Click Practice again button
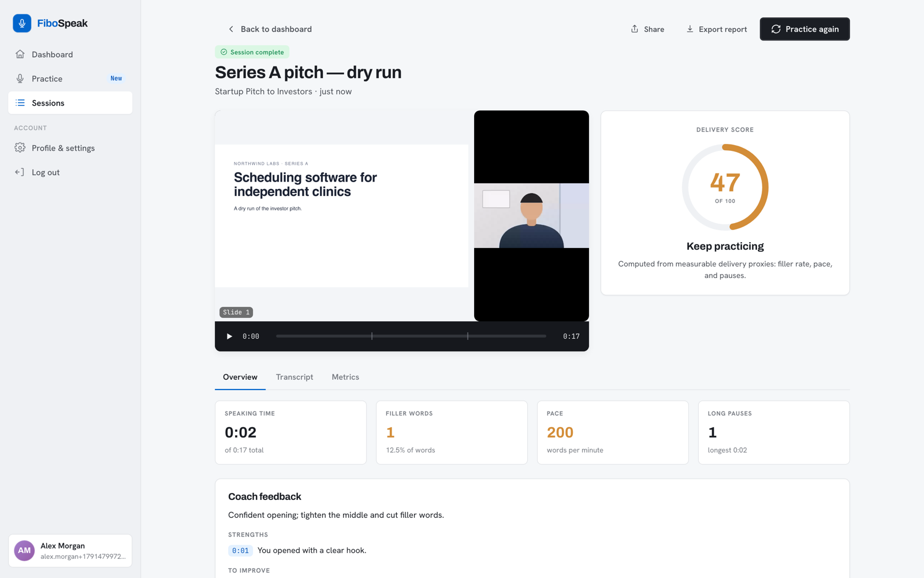Screen dimensions: 924x578 pyautogui.click(x=804, y=29)
